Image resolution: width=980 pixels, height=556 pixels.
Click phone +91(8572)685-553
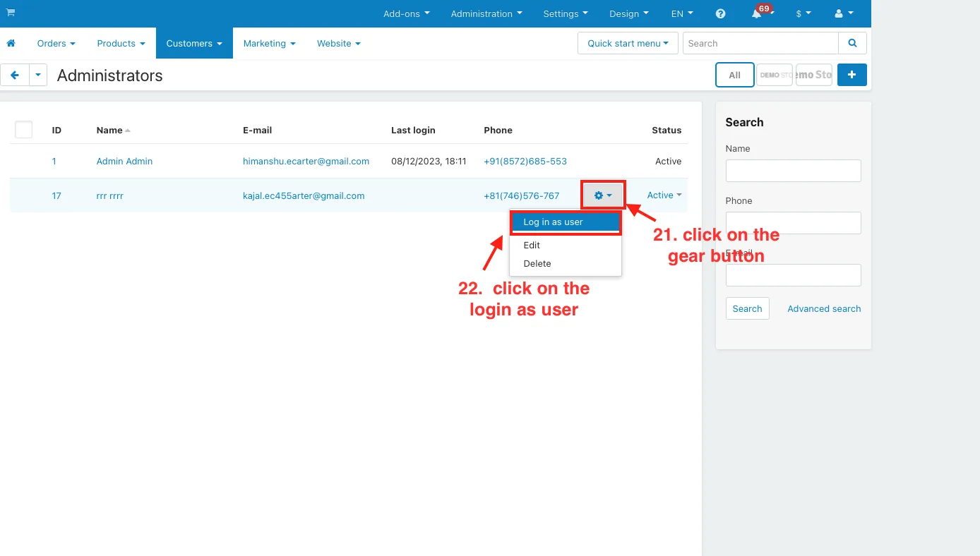[x=525, y=161]
